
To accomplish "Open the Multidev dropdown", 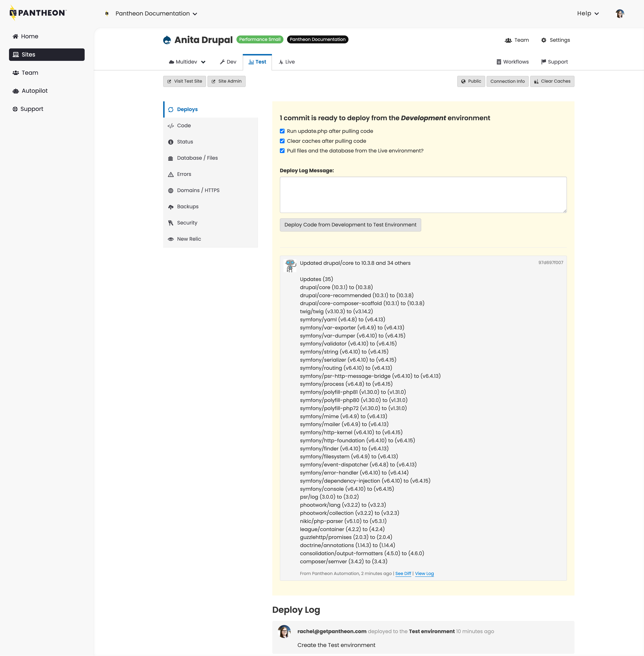I will tap(187, 62).
